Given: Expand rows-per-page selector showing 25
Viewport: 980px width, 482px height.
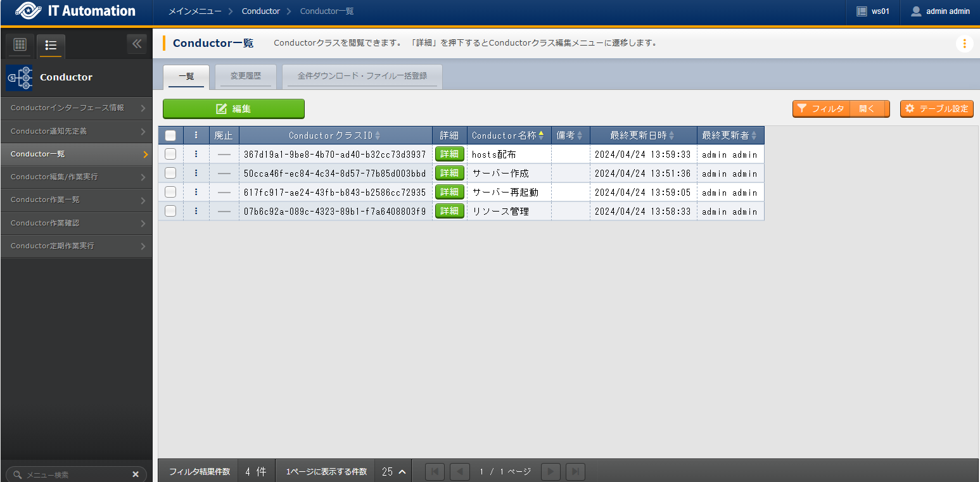Looking at the screenshot, I should pyautogui.click(x=393, y=472).
